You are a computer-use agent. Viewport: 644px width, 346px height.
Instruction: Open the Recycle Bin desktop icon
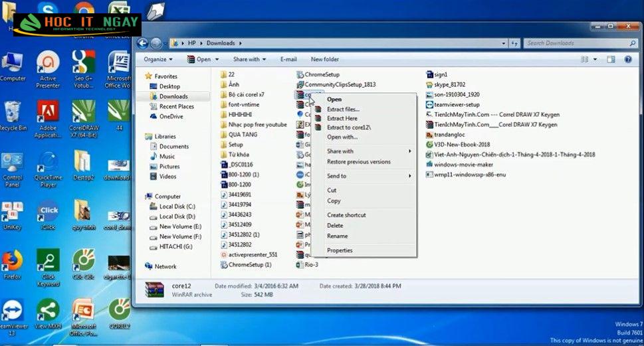coord(13,116)
